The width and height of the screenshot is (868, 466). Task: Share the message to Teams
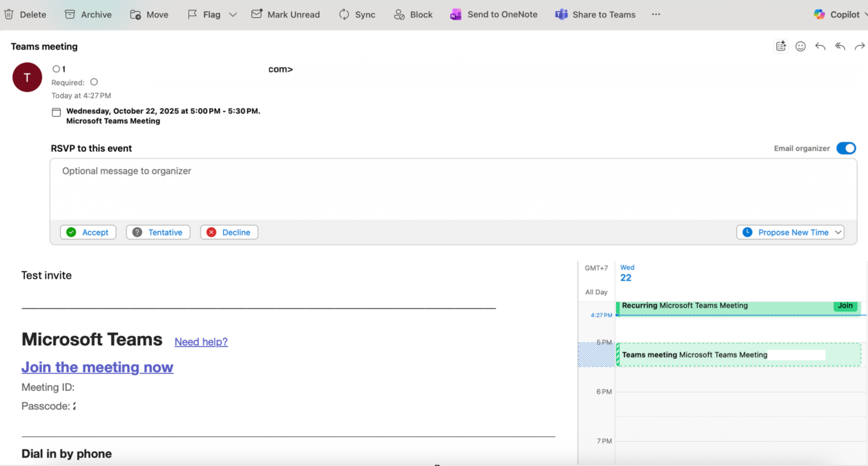coord(596,14)
